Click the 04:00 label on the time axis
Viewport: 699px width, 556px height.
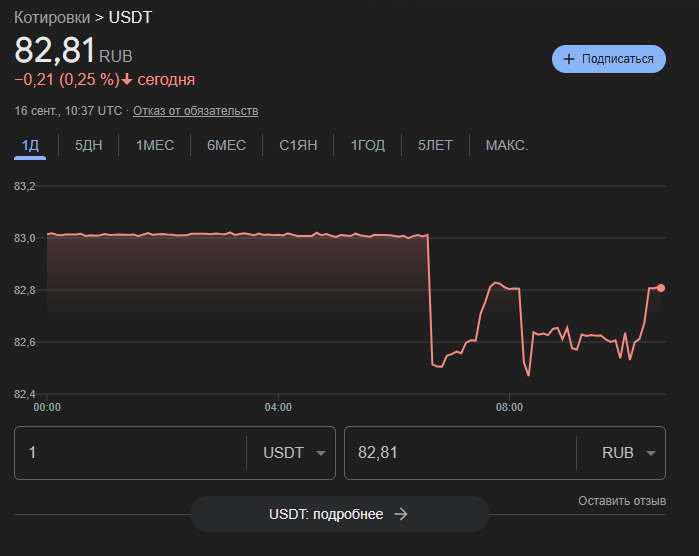pos(278,407)
